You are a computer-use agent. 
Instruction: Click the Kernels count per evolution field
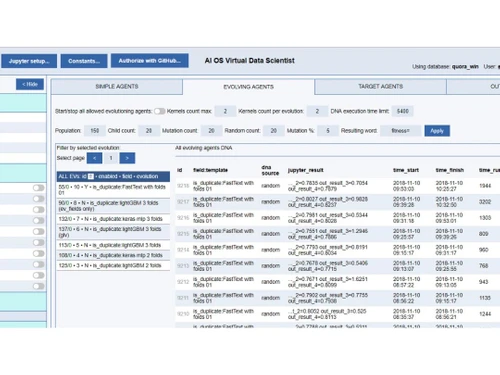point(317,111)
